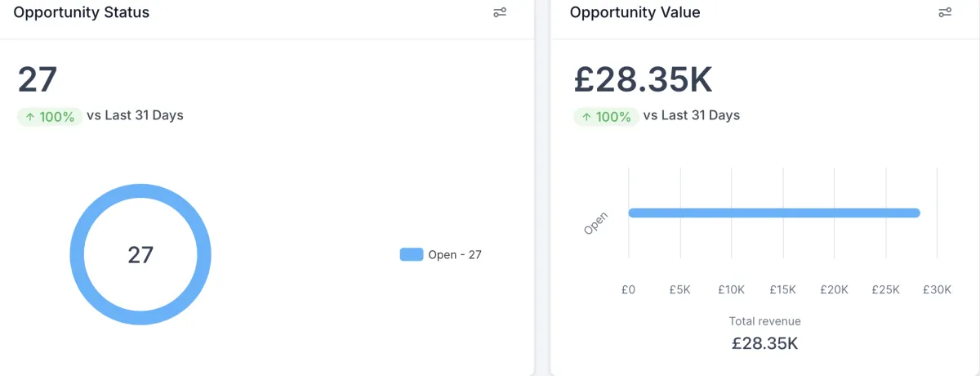Screen dimensions: 980x376
Task: Click the large £28.35K headline value
Action: pyautogui.click(x=644, y=80)
